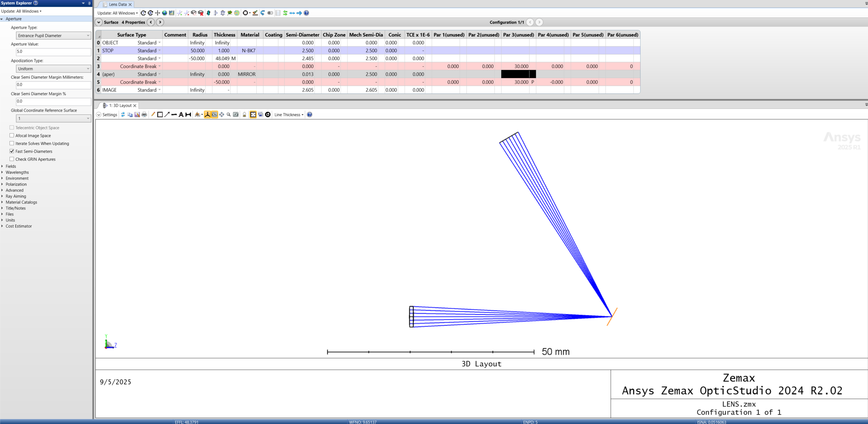Select the 1: 3D Layout tab
The width and height of the screenshot is (868, 424).
tap(120, 105)
